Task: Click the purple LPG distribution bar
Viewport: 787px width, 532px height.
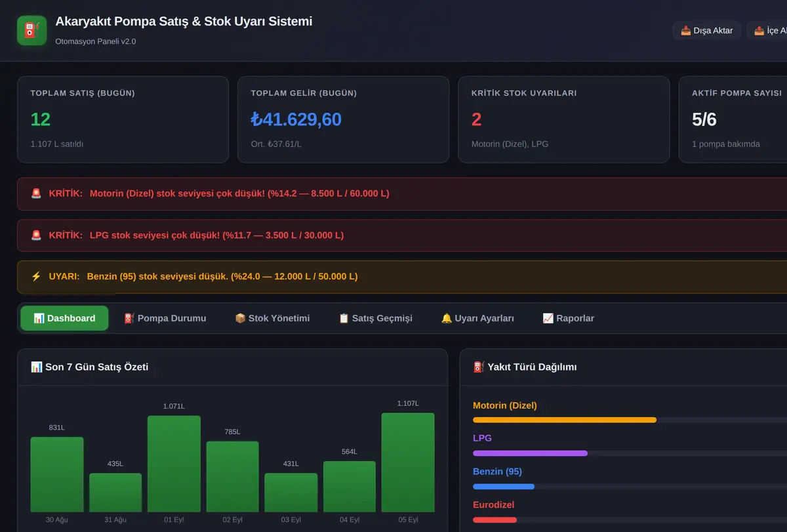Action: pyautogui.click(x=530, y=453)
